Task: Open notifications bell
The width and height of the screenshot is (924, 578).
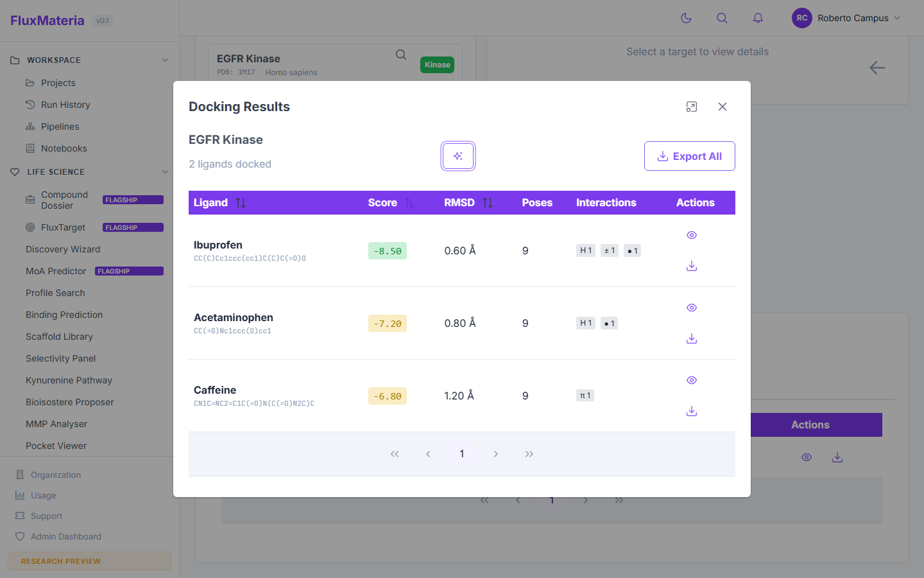Action: coord(758,18)
